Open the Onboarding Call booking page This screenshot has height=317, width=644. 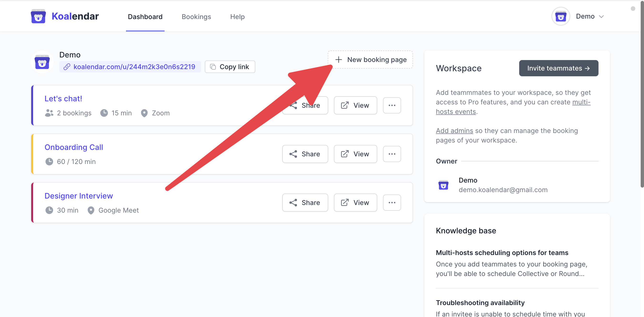[74, 147]
